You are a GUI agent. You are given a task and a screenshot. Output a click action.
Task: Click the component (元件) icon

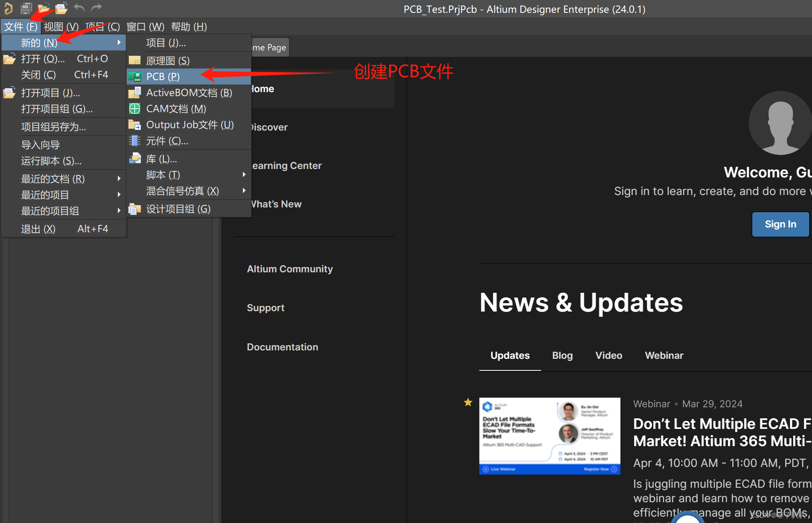click(x=135, y=141)
